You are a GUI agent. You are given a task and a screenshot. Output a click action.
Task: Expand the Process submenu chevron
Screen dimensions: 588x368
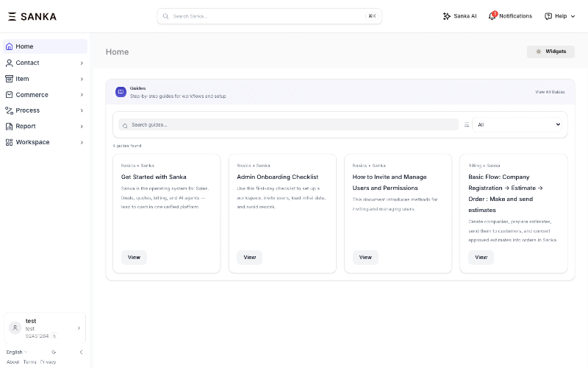(82, 110)
